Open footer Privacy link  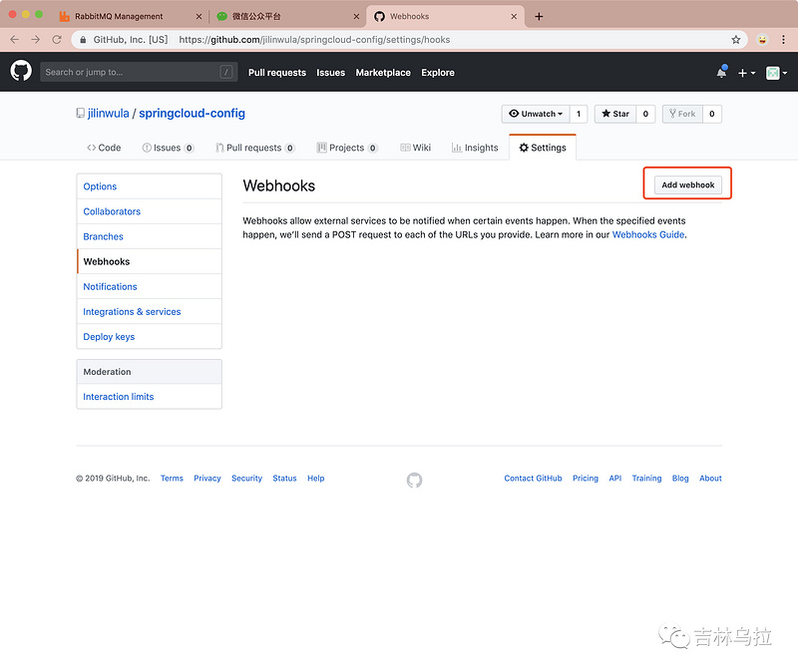pos(207,479)
